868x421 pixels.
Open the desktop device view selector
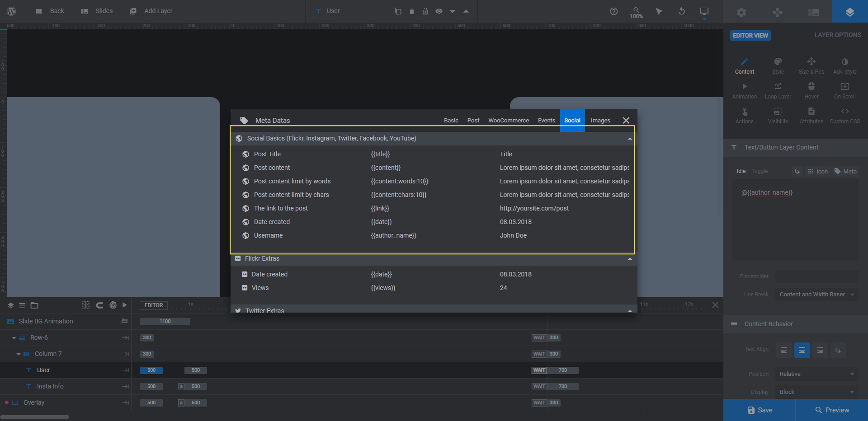(704, 12)
